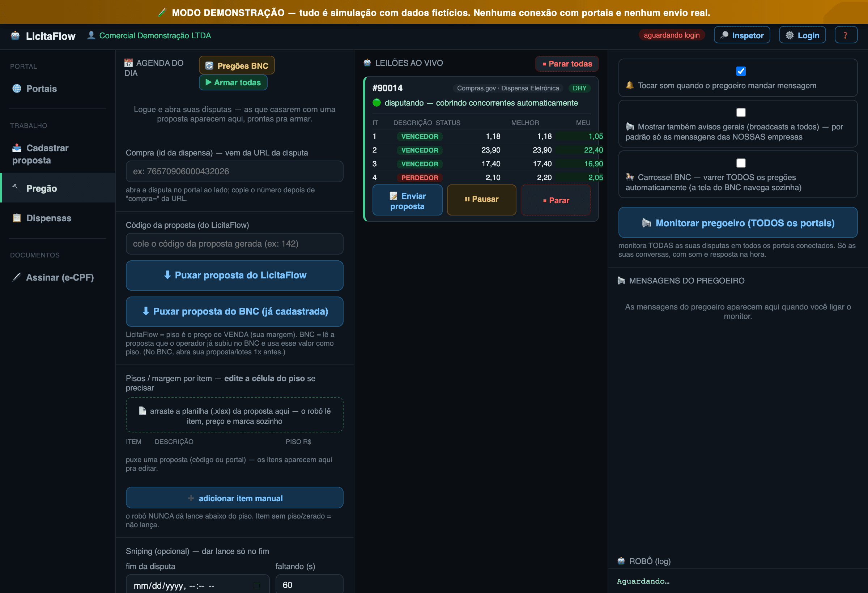The width and height of the screenshot is (868, 593).
Task: Enable Carrossel BNC checkbox
Action: (x=741, y=163)
